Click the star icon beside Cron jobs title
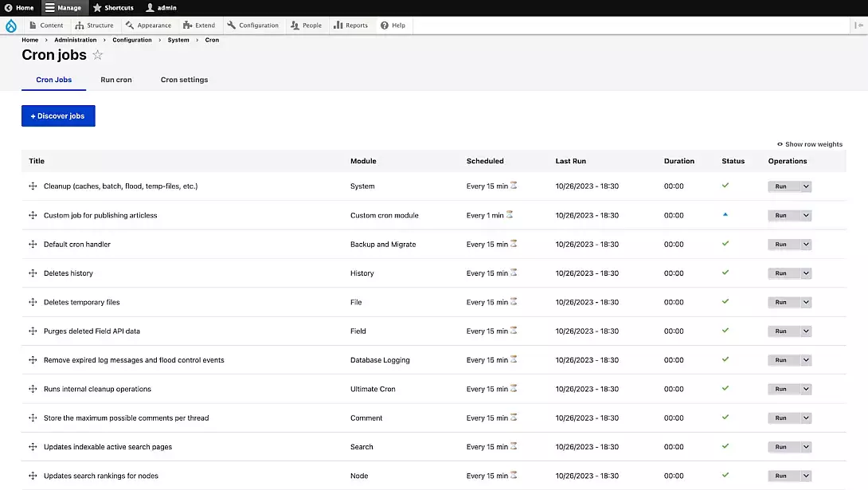The width and height of the screenshot is (868, 490). pos(98,55)
